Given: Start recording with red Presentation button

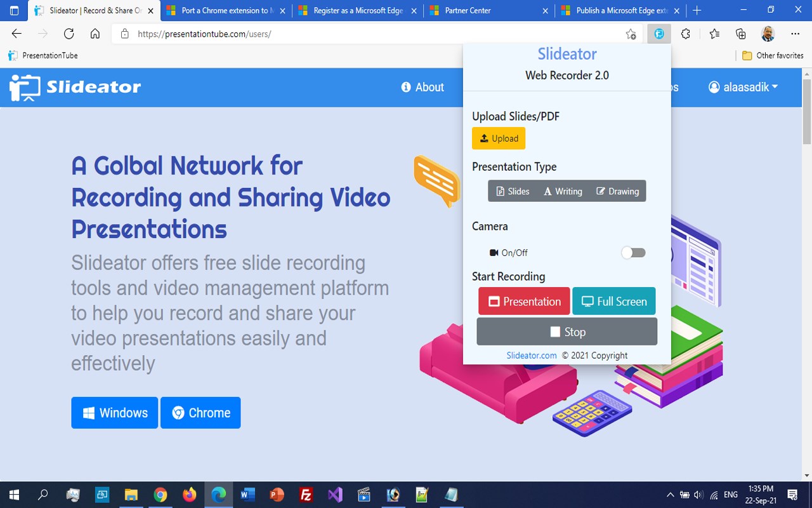Looking at the screenshot, I should coord(524,301).
